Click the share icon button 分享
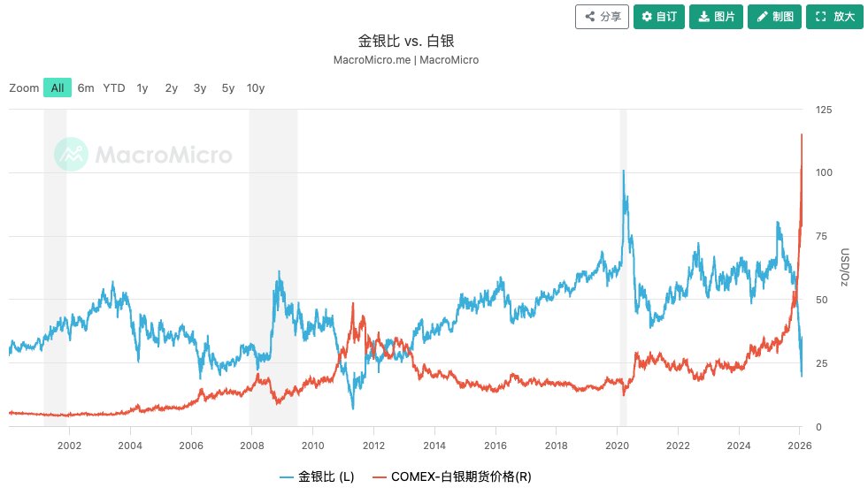 coord(602,17)
